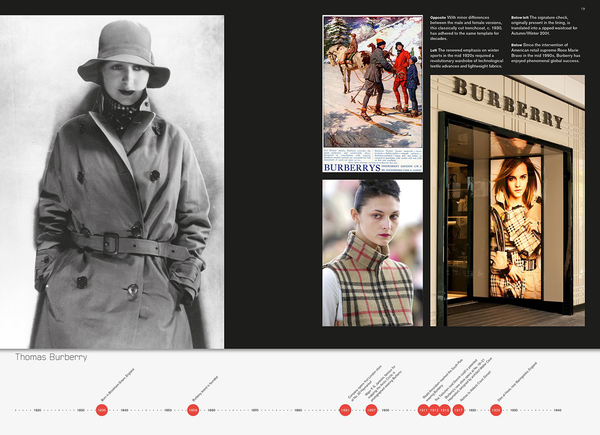Screen dimensions: 600x435
Task: Open the Burberrys winter sports advertisement image
Action: 372,94
